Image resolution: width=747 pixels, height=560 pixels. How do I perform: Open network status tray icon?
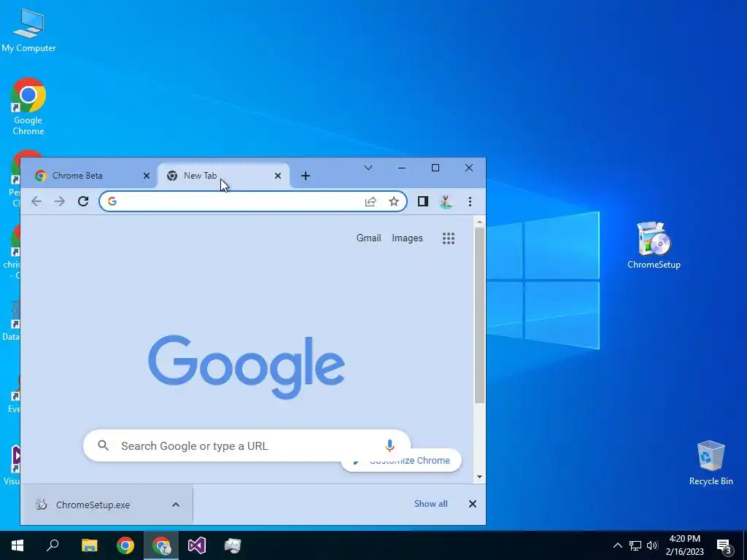pos(635,545)
